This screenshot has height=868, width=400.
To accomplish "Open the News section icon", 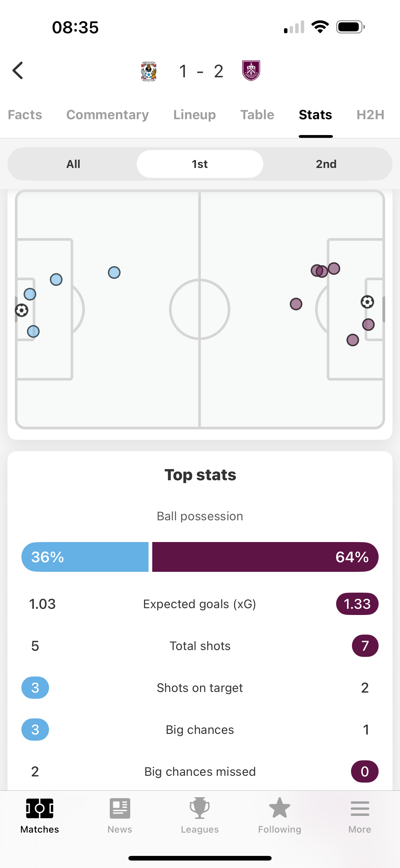I will tap(120, 808).
